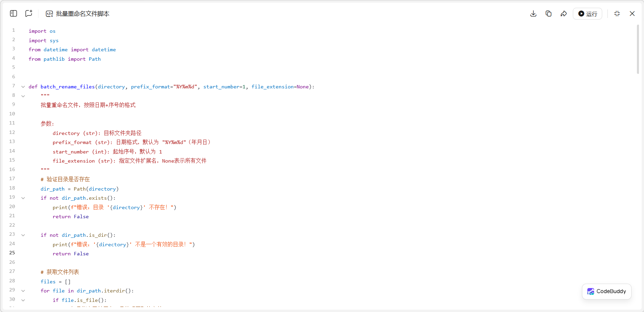This screenshot has width=644, height=312.
Task: Collapse the for loop at line 29
Action: click(23, 291)
